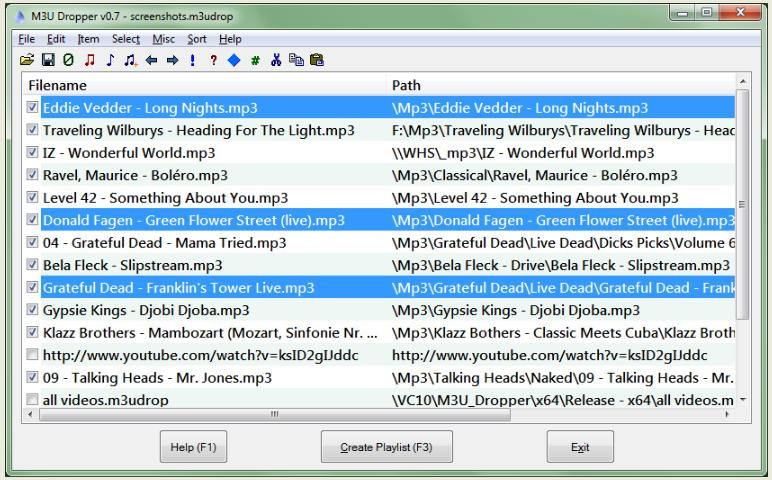Open the Edit menu

coord(56,39)
